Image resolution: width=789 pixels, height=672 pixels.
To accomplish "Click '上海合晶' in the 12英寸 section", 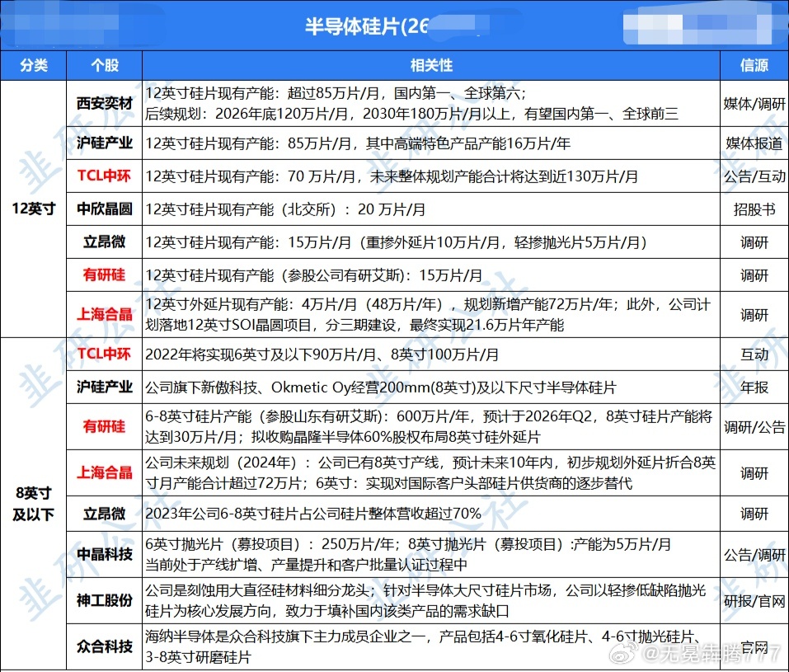I will pos(105,315).
